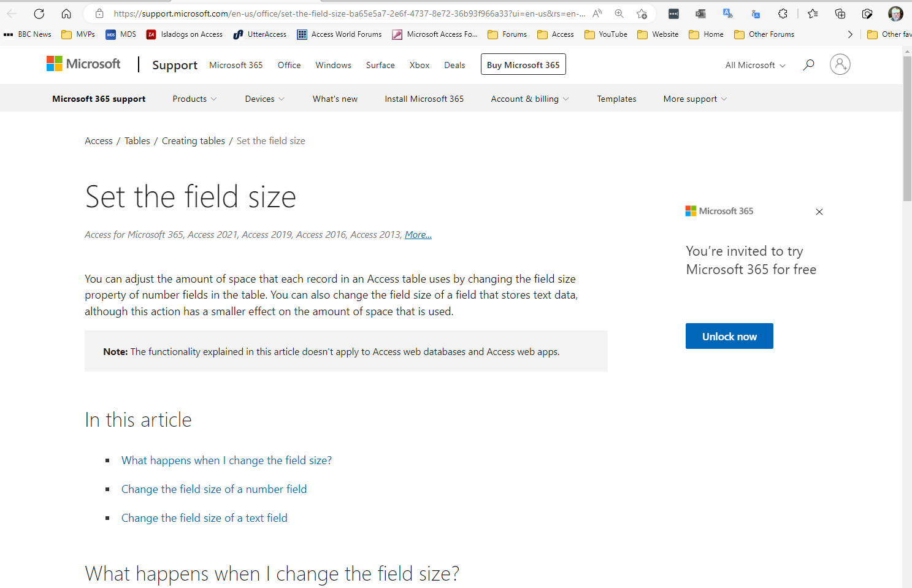The height and width of the screenshot is (588, 912).
Task: View site information lock icon
Action: point(99,13)
